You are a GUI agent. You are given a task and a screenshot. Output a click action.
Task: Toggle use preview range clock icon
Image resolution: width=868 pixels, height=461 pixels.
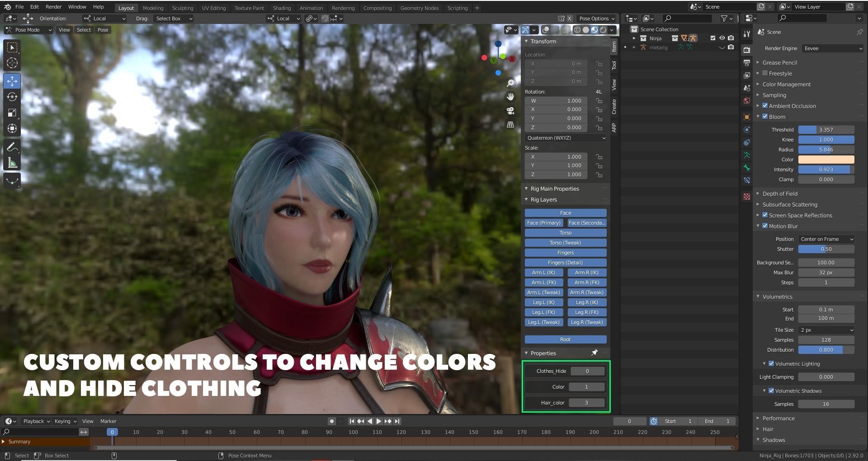tap(654, 421)
